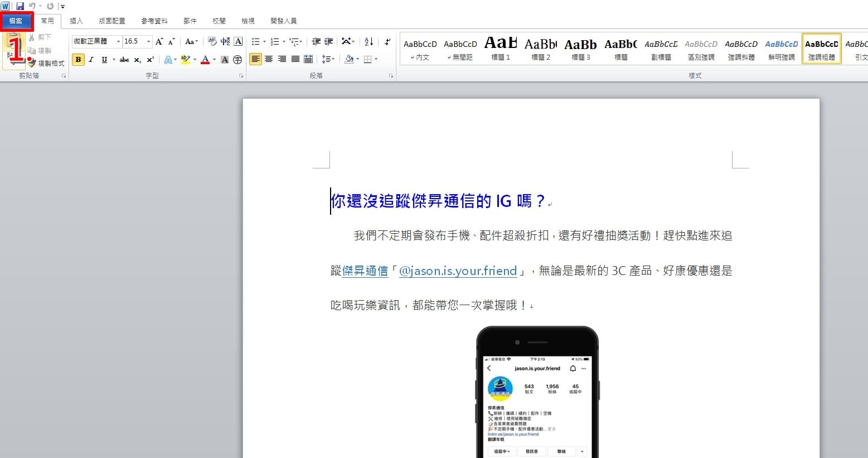Apply Shading paint bucket color

coord(348,59)
